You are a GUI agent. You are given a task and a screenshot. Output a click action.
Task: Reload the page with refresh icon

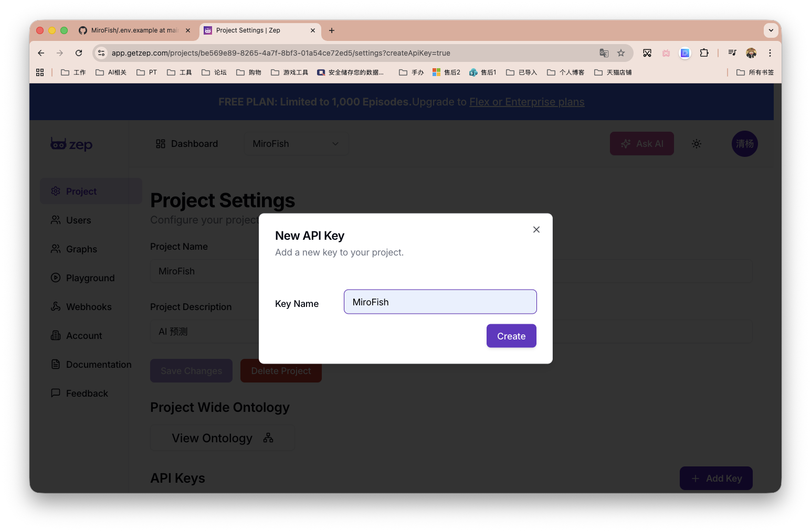tap(79, 53)
